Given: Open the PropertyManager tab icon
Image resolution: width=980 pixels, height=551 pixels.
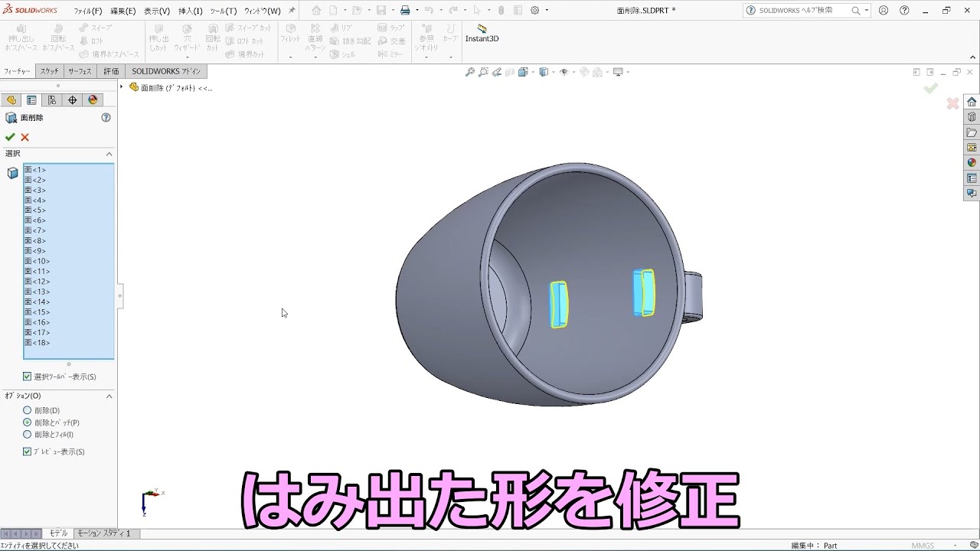Looking at the screenshot, I should 31,100.
